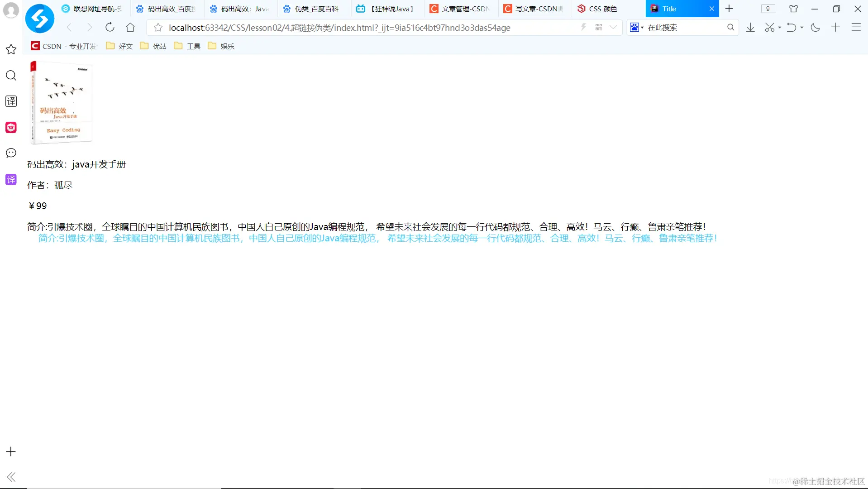Screen dimensions: 868x489
Task: Open the QR code icon in address bar
Action: pyautogui.click(x=599, y=27)
